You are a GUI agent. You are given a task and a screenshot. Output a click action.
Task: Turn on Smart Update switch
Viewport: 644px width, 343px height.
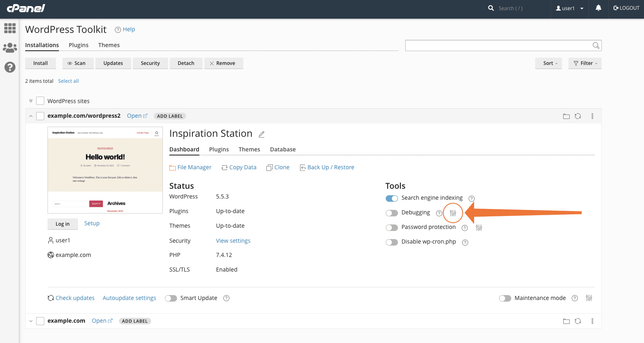pos(171,298)
